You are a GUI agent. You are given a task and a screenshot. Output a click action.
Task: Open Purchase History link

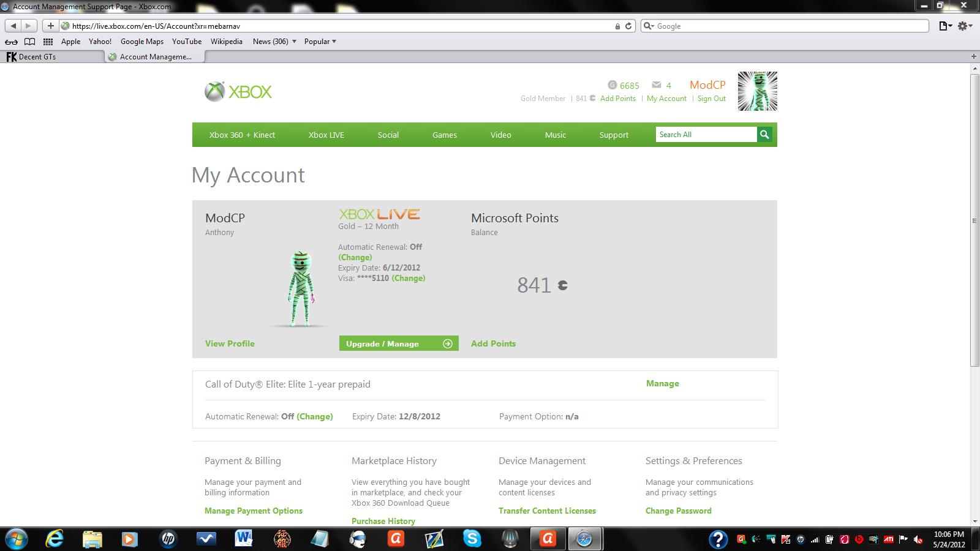[383, 521]
